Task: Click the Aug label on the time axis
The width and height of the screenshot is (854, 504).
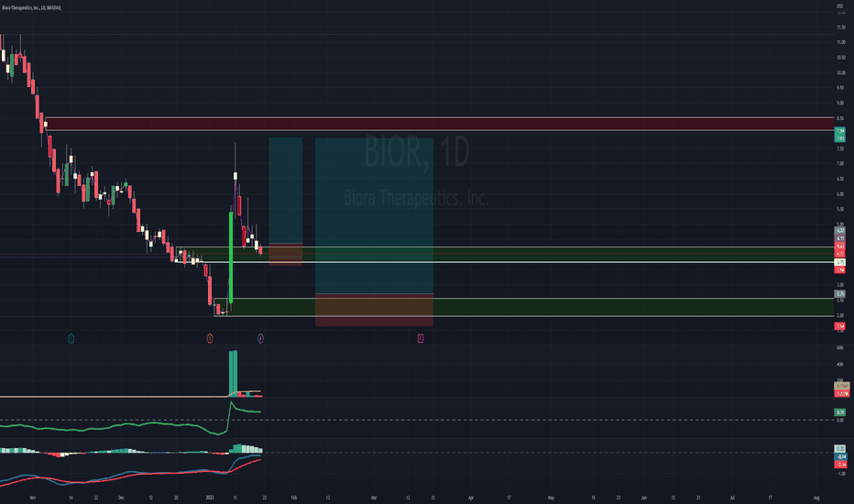Action: click(816, 498)
